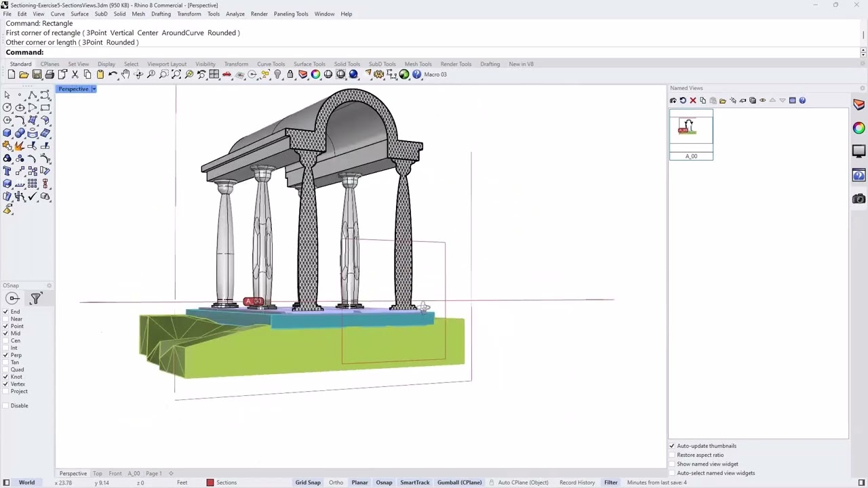Screen dimensions: 868x488
Task: Switch to the Curve Tools toolbar tab
Action: [x=271, y=64]
